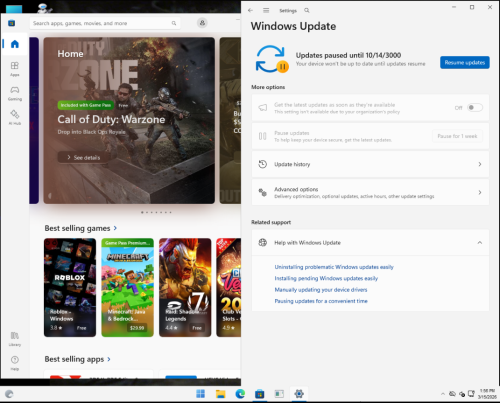Launch Microsoft Edge from taskbar

pyautogui.click(x=240, y=394)
